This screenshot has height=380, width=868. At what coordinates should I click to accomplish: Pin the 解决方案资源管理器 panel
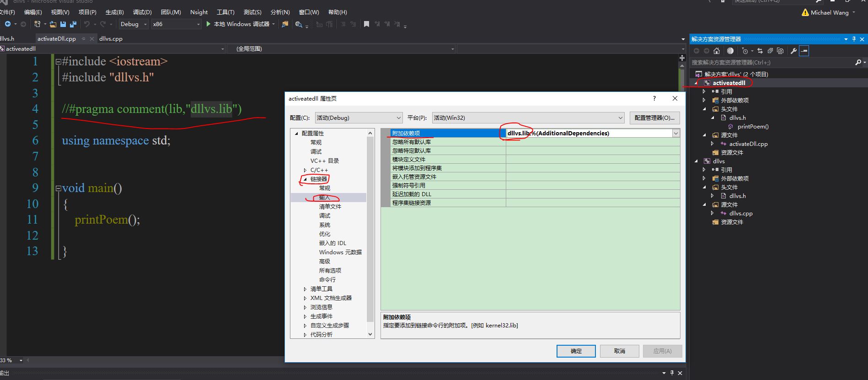[854, 39]
